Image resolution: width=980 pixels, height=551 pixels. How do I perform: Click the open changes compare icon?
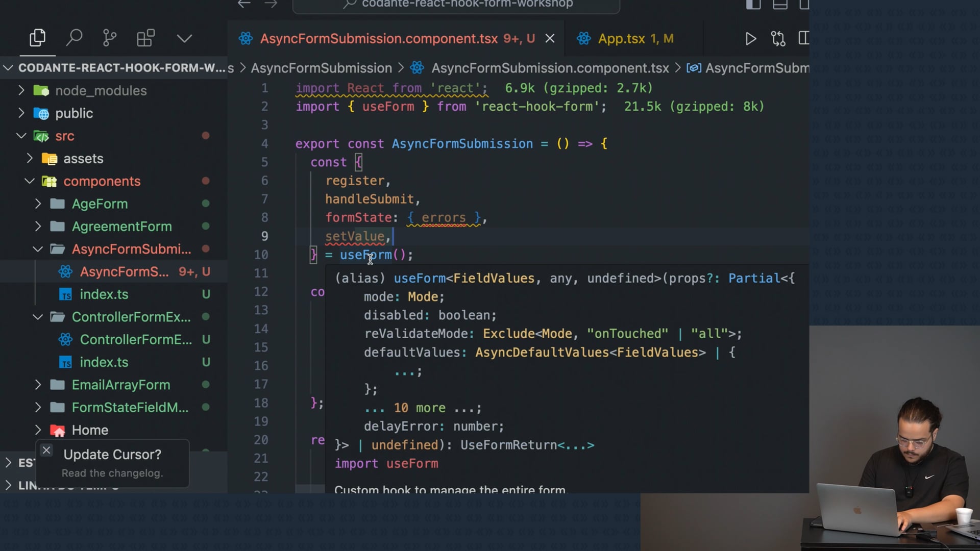(x=778, y=39)
